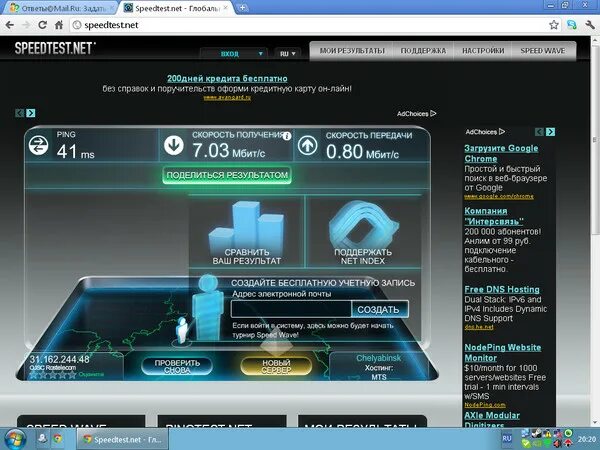Click the IP address 31.162.244.48
This screenshot has height=450, width=600.
coord(59,359)
